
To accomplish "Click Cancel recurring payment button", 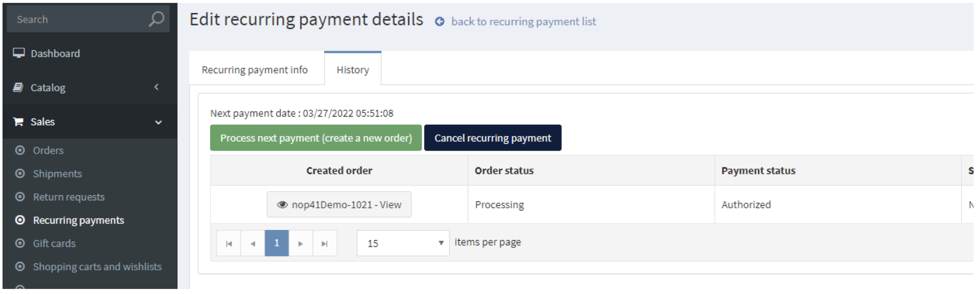I will (493, 138).
